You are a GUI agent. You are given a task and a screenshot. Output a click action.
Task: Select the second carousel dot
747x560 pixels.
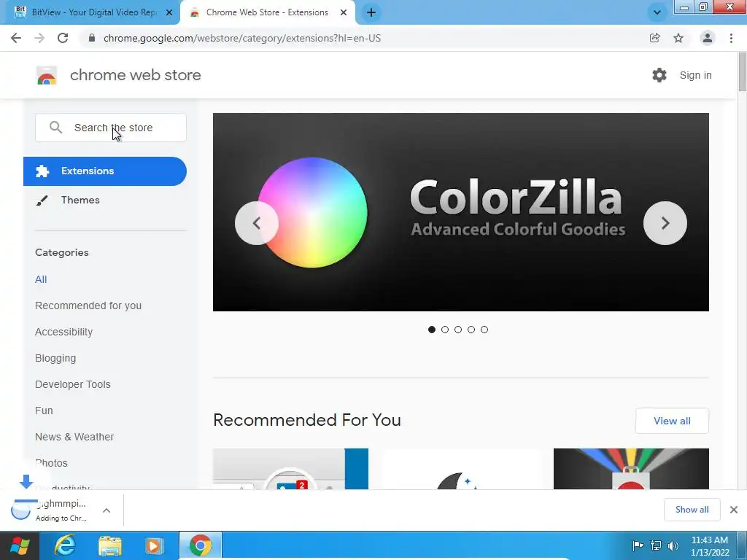pos(445,330)
